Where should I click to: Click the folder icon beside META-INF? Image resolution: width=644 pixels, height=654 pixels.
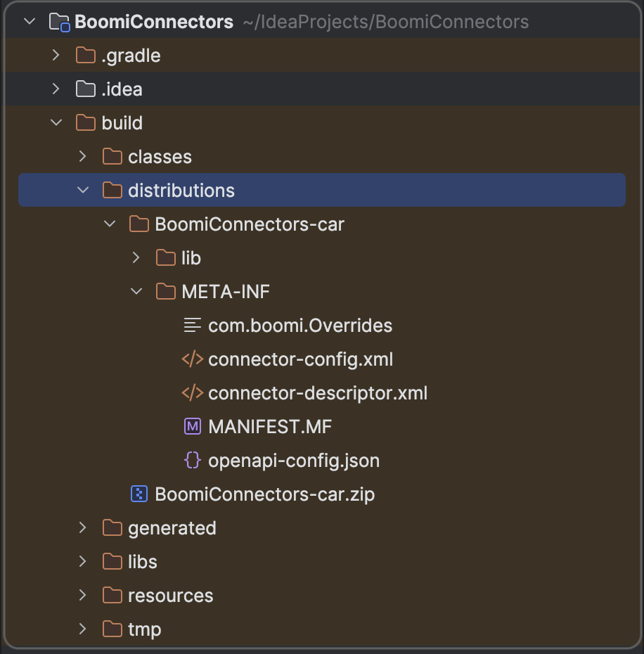tap(165, 291)
